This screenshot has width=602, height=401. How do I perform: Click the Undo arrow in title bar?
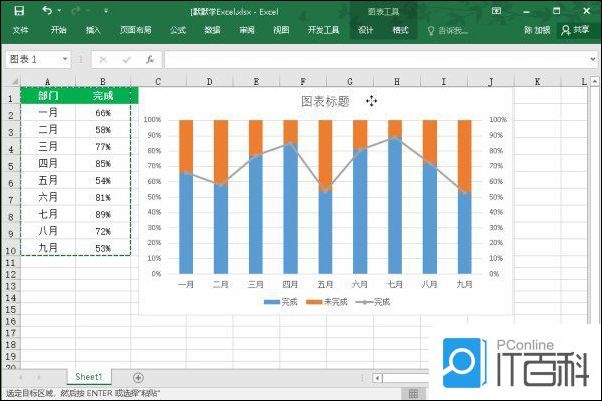[48, 11]
